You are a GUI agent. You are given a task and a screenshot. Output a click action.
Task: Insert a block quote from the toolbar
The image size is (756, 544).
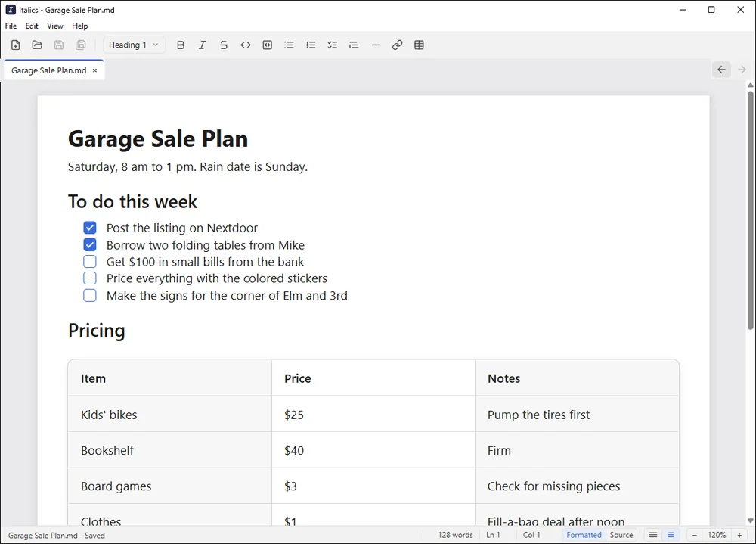pos(354,45)
